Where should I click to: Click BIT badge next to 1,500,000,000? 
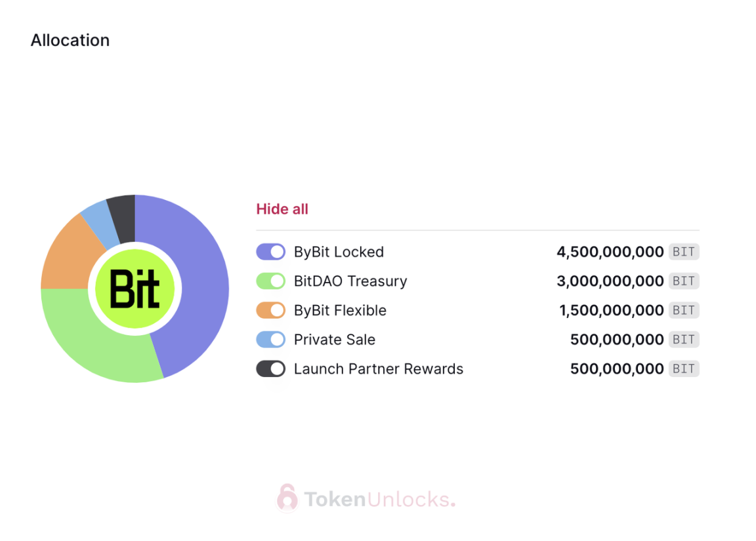tap(684, 310)
